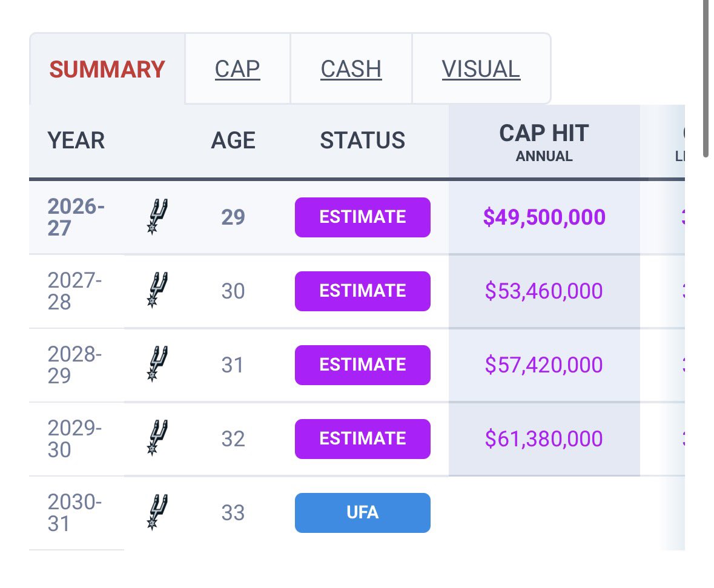Click the Spurs logo in 2026-27 row
714x588 pixels.
pyautogui.click(x=157, y=217)
